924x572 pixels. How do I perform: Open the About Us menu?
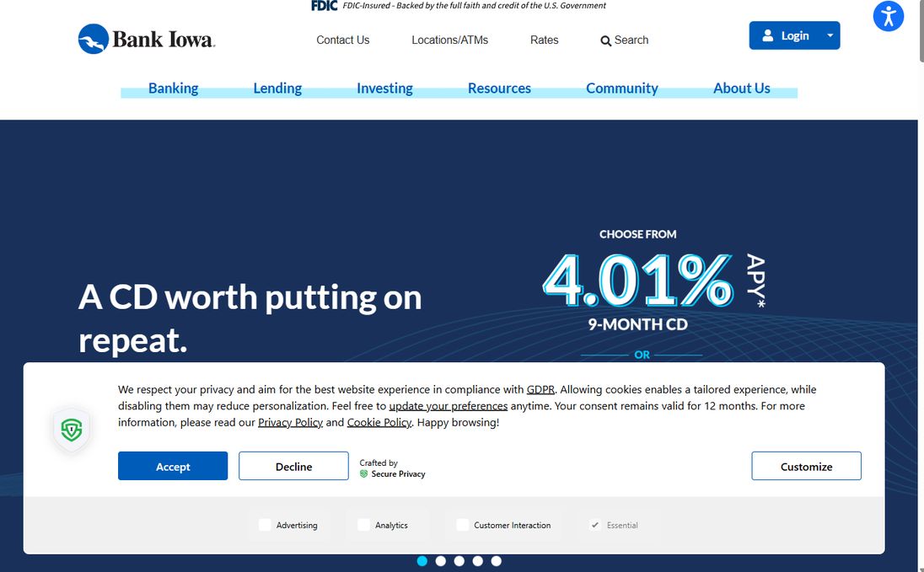coord(741,88)
